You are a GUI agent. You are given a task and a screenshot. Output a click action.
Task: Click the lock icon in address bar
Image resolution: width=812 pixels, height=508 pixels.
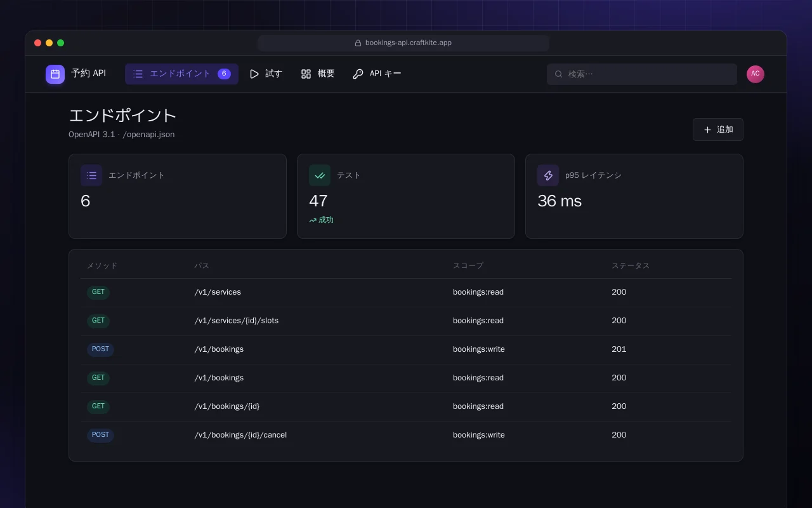(x=358, y=43)
